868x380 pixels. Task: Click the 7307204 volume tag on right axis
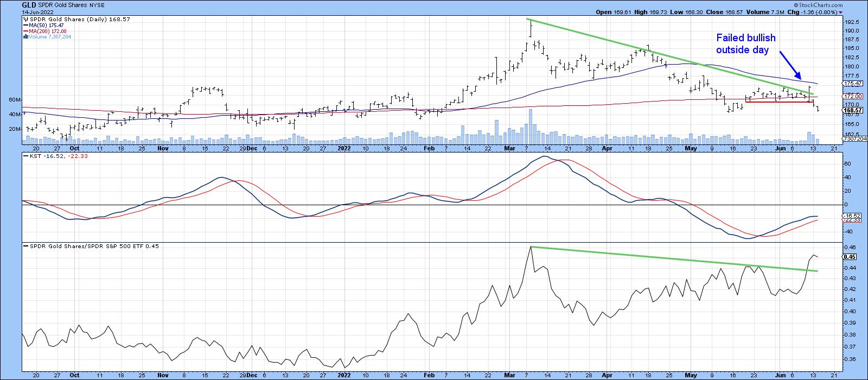pyautogui.click(x=853, y=139)
